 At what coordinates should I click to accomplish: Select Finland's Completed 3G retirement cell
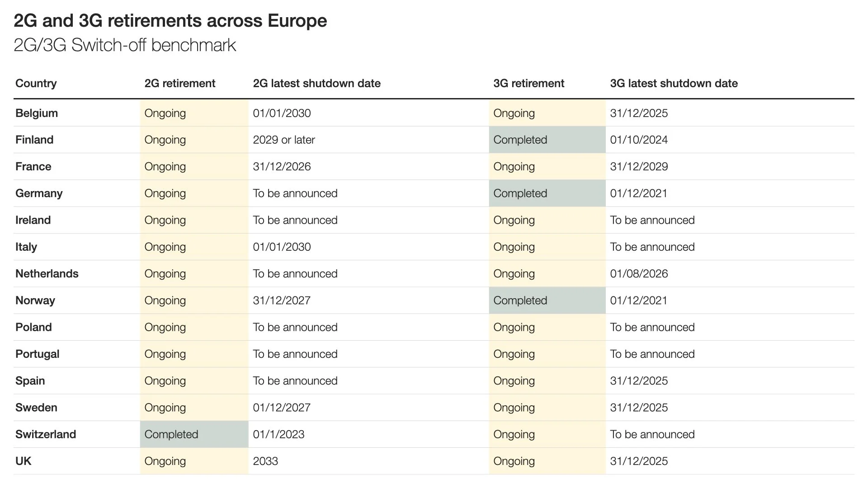(x=520, y=140)
